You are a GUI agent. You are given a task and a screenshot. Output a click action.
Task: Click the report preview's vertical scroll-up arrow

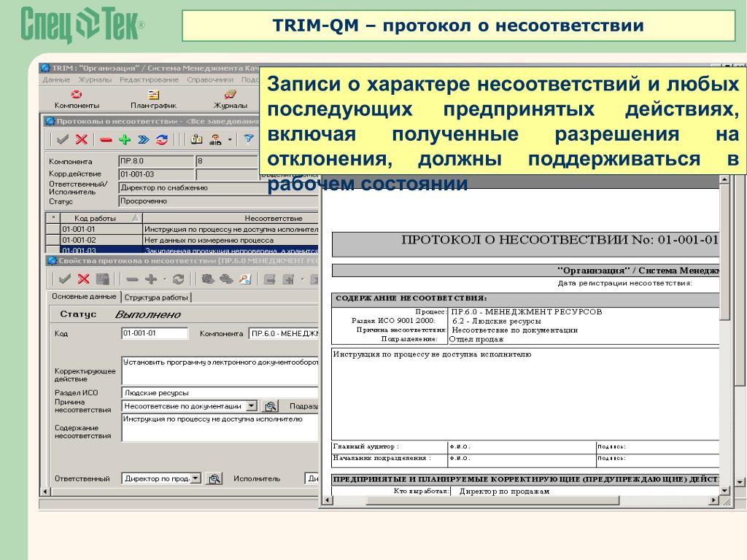coord(724,179)
